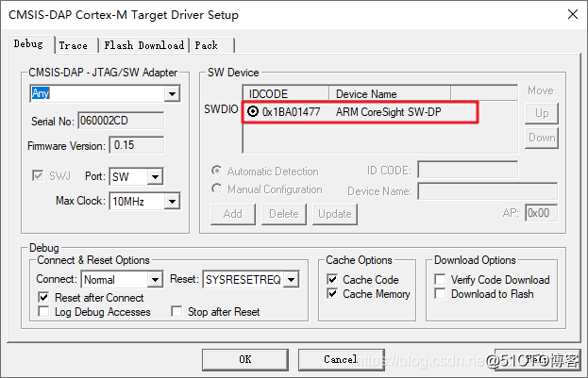The width and height of the screenshot is (588, 378).
Task: Uncheck Reset after Connect
Action: pyautogui.click(x=43, y=298)
